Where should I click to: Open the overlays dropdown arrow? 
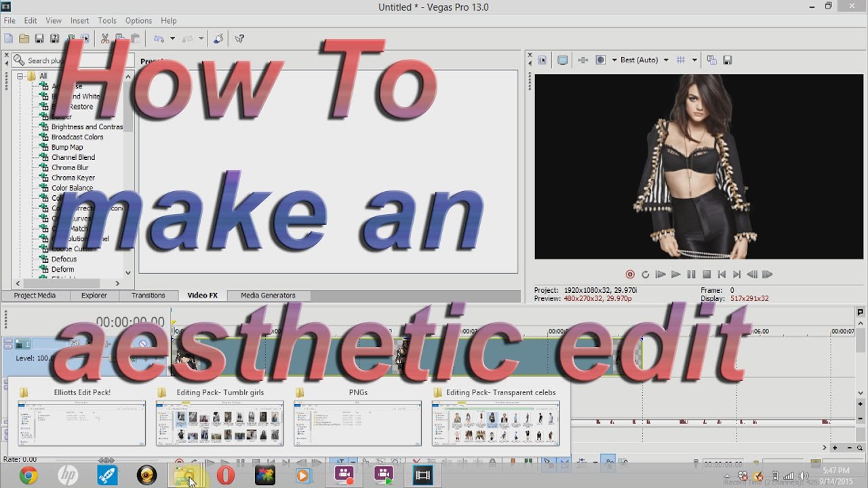click(694, 60)
